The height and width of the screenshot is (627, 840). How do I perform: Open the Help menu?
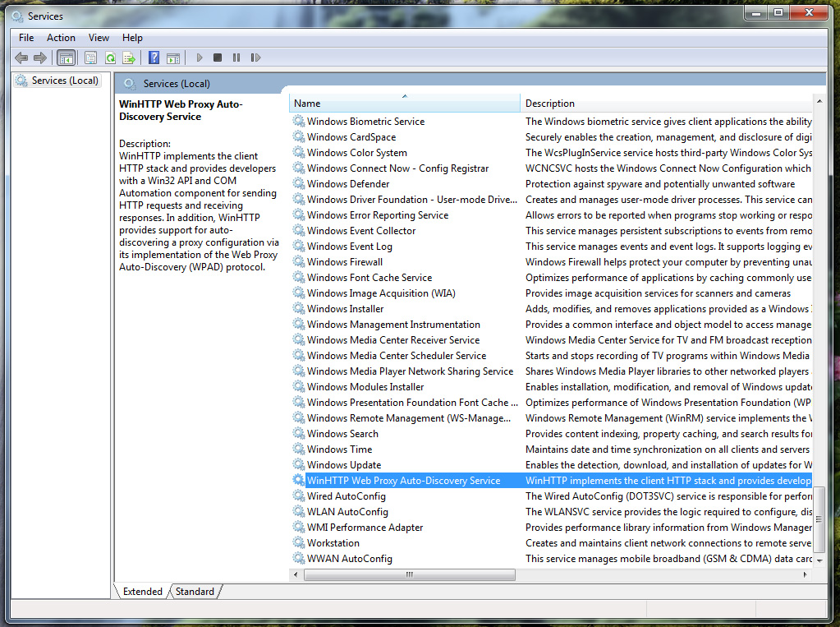132,38
